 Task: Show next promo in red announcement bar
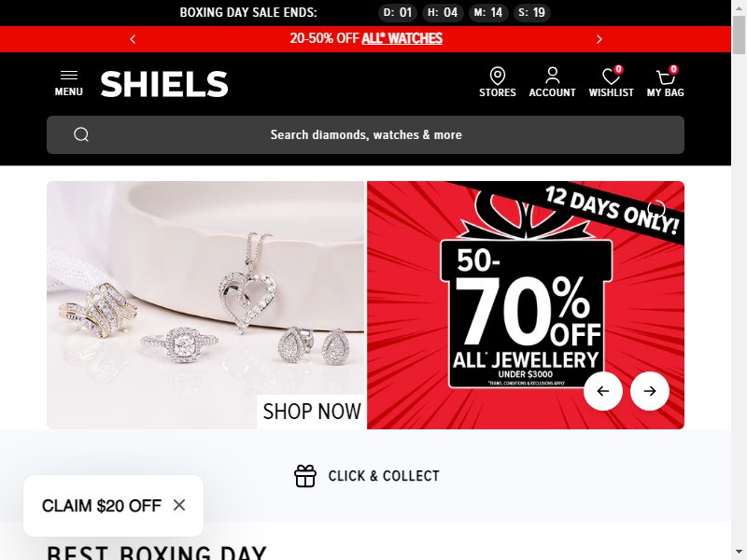tap(599, 39)
